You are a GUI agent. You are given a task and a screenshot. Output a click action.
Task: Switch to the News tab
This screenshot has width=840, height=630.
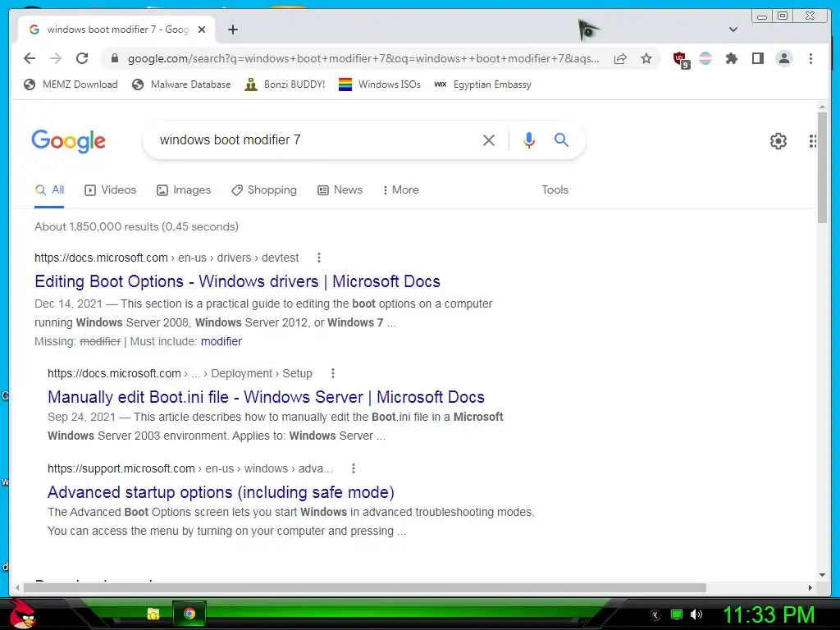point(340,189)
